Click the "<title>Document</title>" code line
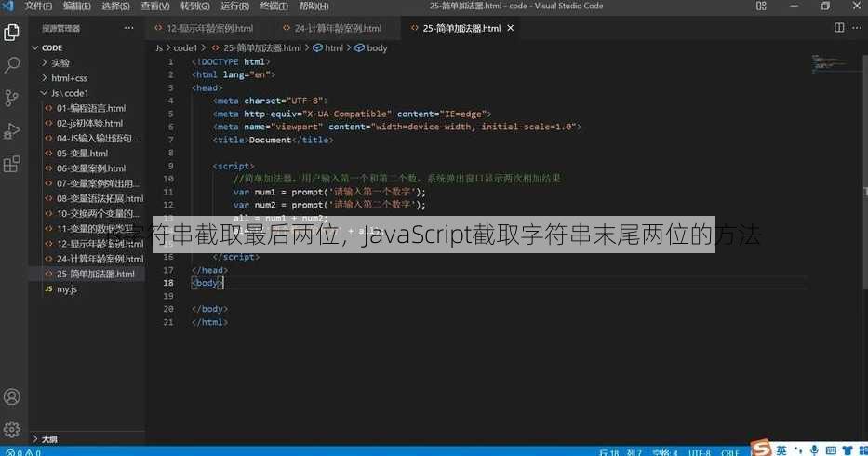The width and height of the screenshot is (868, 456). [273, 140]
